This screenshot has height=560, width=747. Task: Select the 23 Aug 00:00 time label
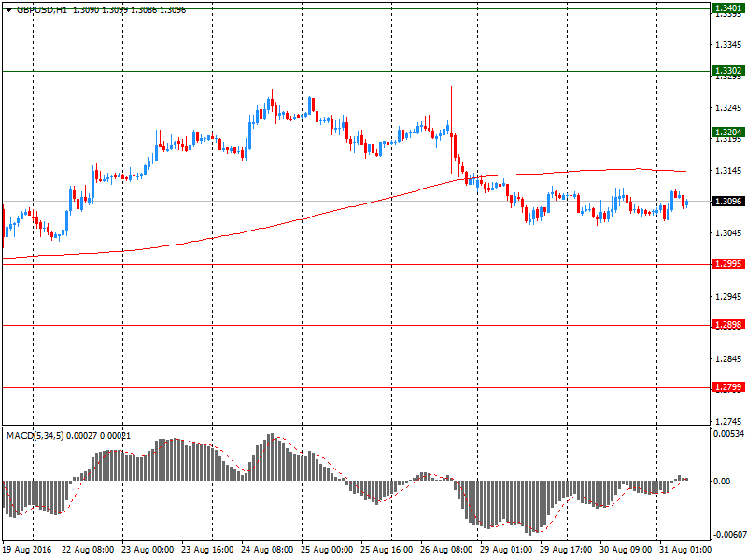tap(148, 550)
